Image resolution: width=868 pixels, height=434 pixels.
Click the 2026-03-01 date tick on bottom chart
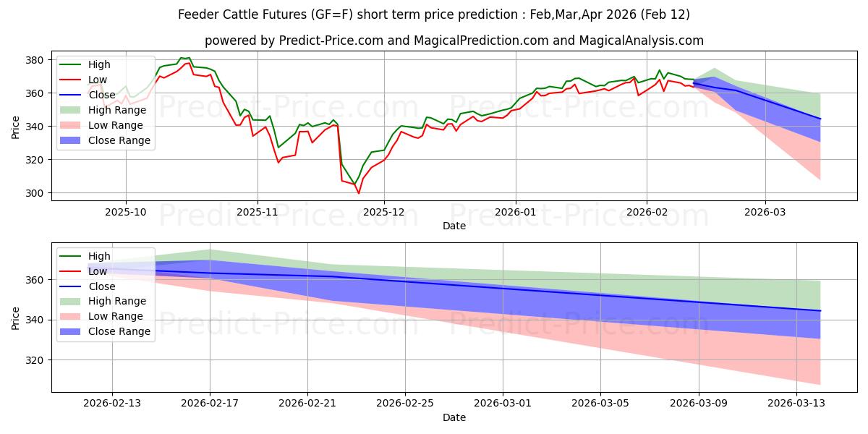tap(503, 404)
